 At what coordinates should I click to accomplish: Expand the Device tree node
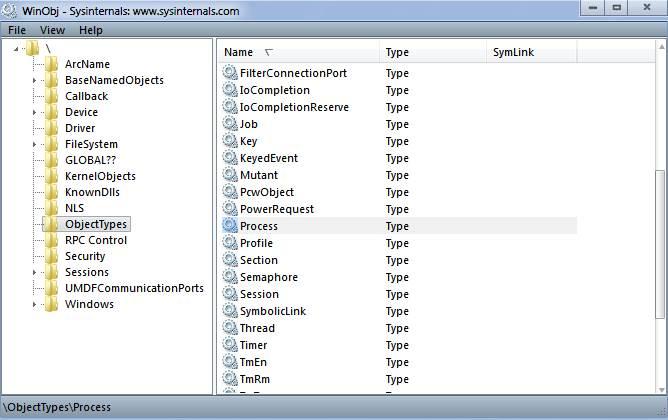34,112
